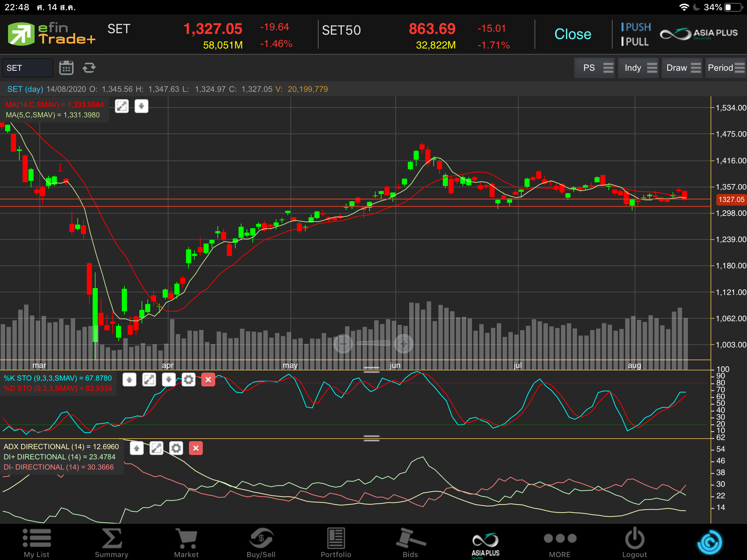Screen dimensions: 747x560
Task: Tap the Logout power icon
Action: 635,542
